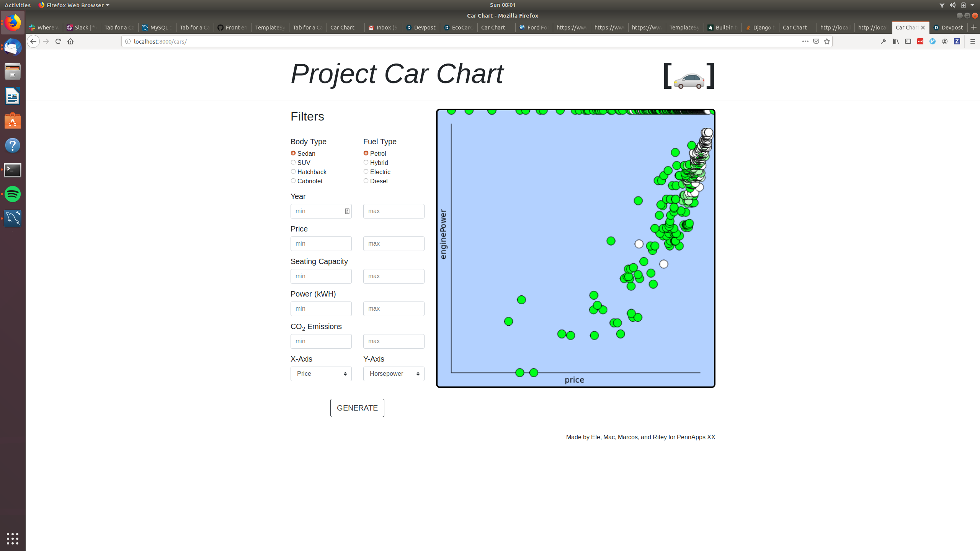Launch Spotify from the dock
The height and width of the screenshot is (551, 980).
(x=13, y=194)
